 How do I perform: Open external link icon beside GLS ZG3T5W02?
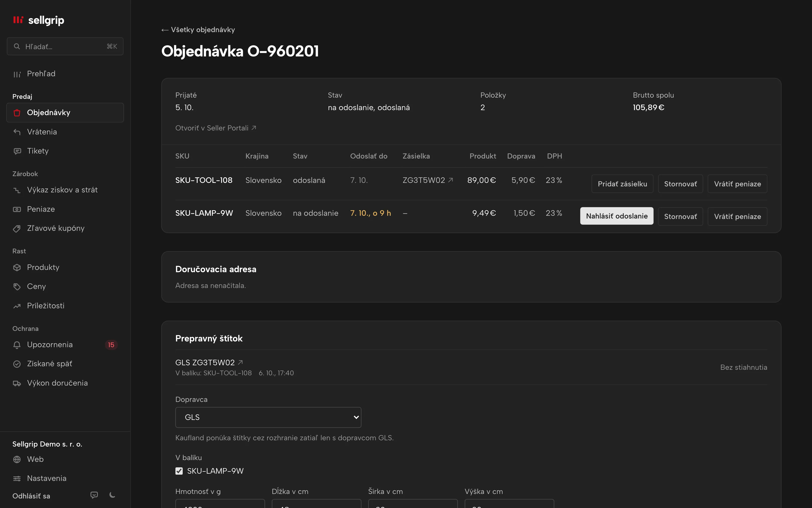(240, 362)
